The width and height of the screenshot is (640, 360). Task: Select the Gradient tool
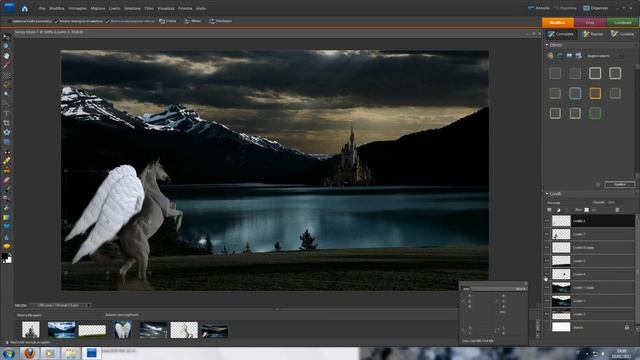coord(7,217)
